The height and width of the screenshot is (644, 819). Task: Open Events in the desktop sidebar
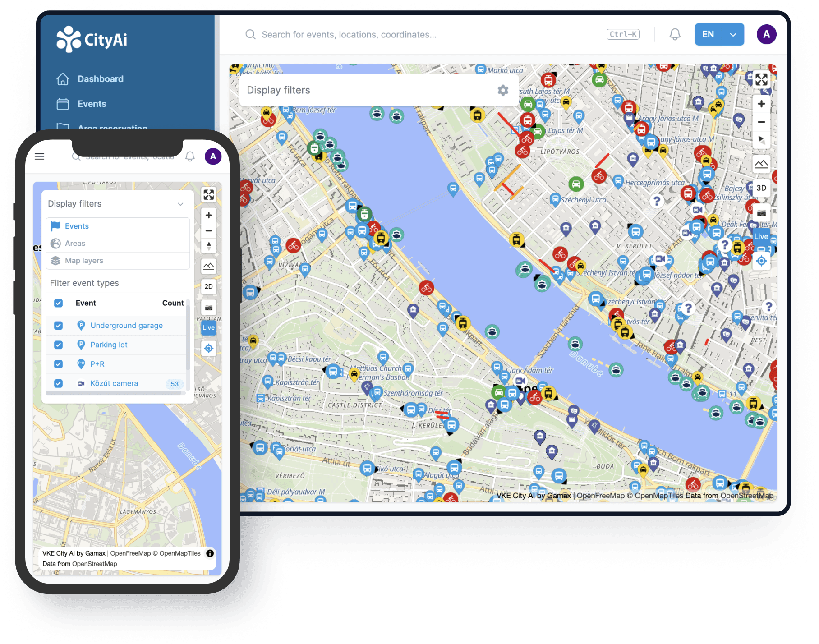pos(82,104)
